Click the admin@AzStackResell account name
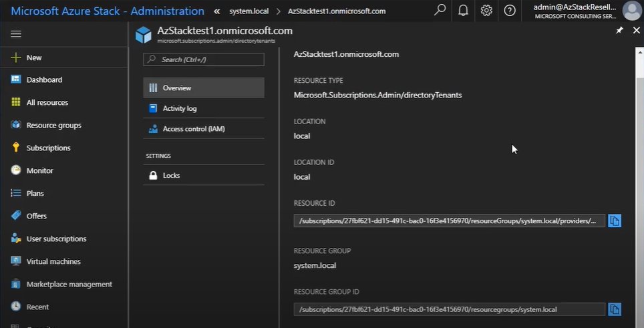 pos(575,7)
